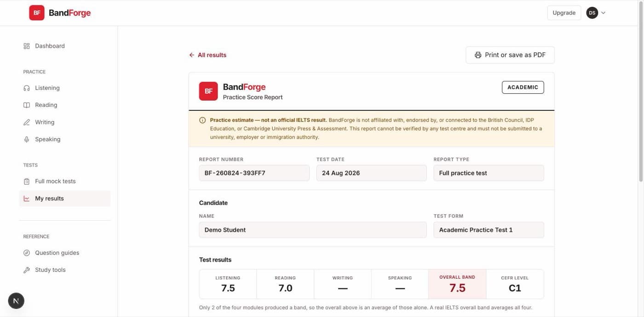Expand the account menu chevron
The width and height of the screenshot is (644, 317).
coord(604,13)
